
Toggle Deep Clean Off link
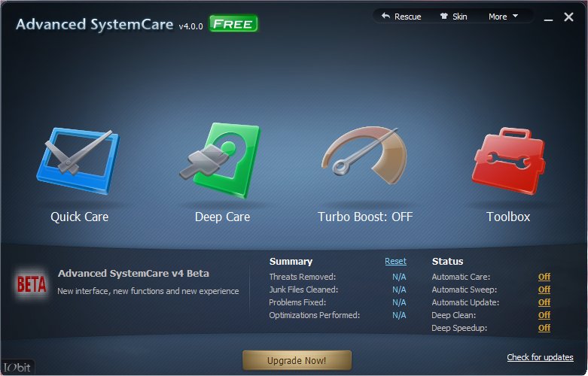[544, 315]
